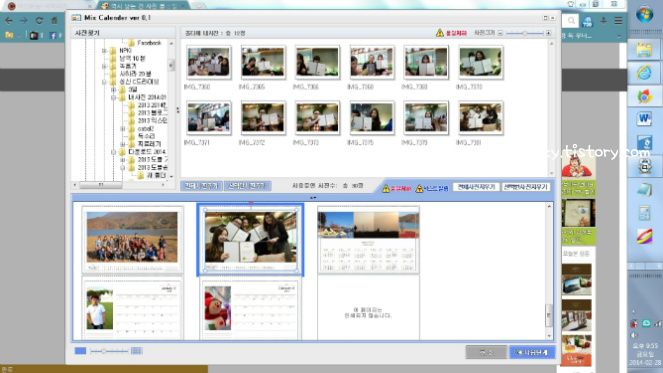The width and height of the screenshot is (663, 373).
Task: Select the IMG_7370 photo thumbnail
Action: pos(481,62)
